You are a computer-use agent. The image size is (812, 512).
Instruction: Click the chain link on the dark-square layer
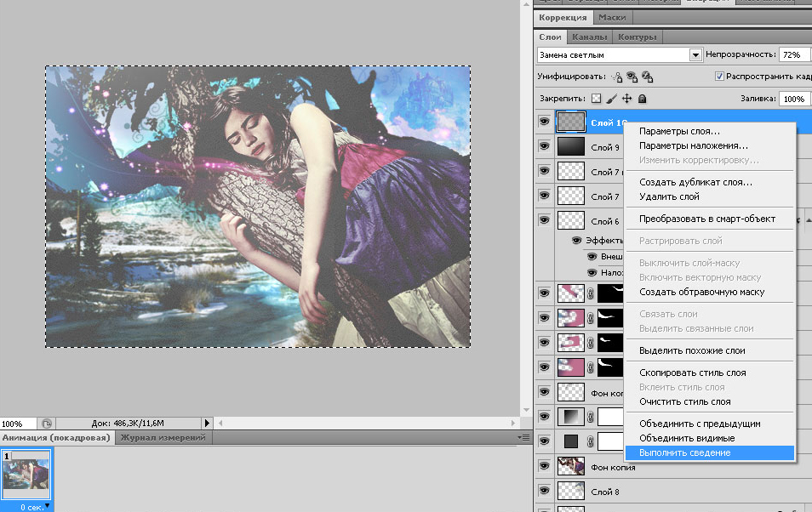coord(591,441)
